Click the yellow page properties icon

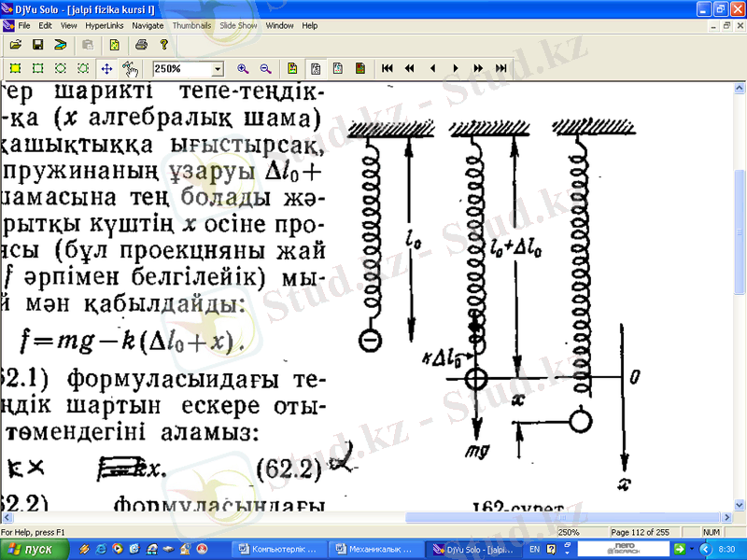114,45
